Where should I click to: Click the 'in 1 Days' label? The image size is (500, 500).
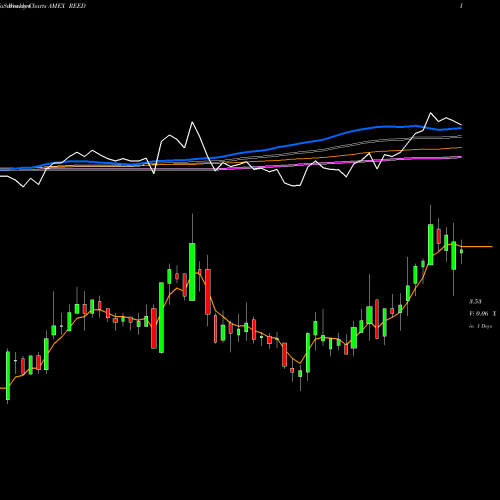tap(481, 326)
